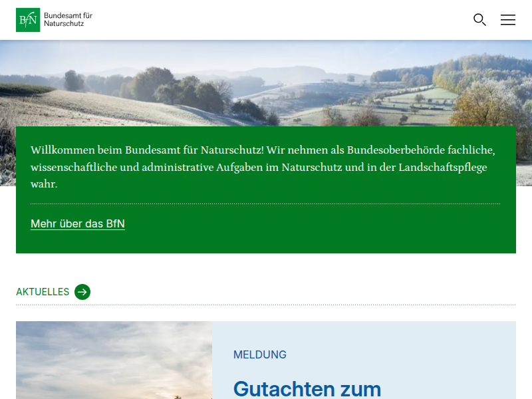Screen dimensions: 532x399
Task: Open the hamburger navigation menu
Action: [508, 20]
